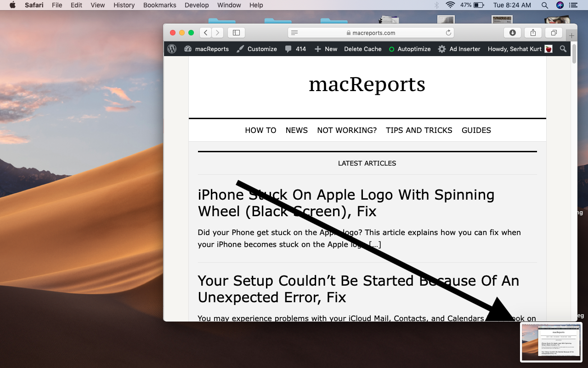The width and height of the screenshot is (588, 368).
Task: Open Your Setup Couldn't Be Started article
Action: point(358,289)
